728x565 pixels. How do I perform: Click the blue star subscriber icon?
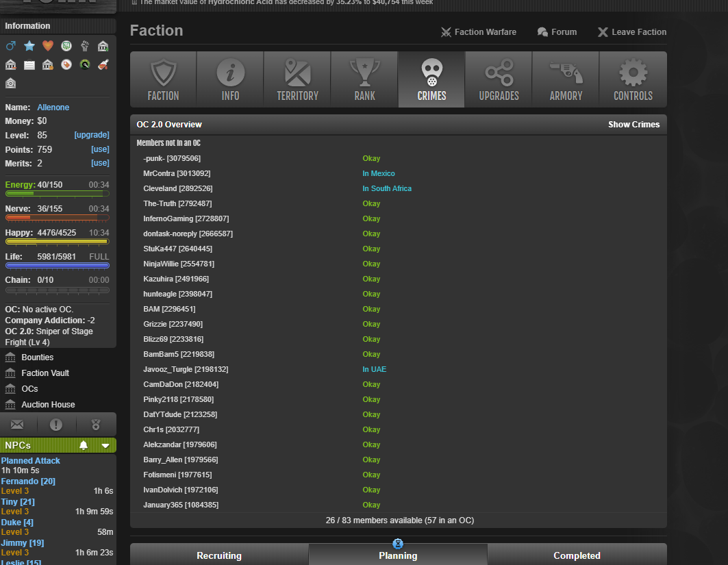click(29, 45)
